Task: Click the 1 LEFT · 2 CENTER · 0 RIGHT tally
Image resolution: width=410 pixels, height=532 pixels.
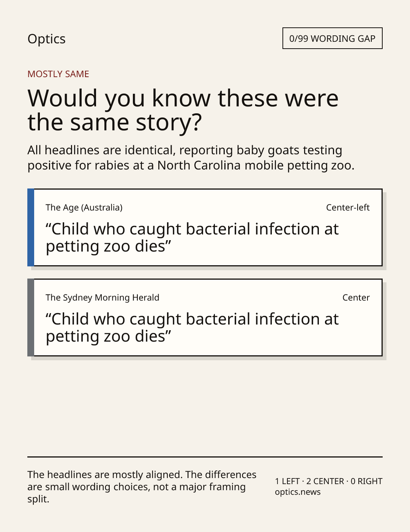Action: click(x=329, y=481)
